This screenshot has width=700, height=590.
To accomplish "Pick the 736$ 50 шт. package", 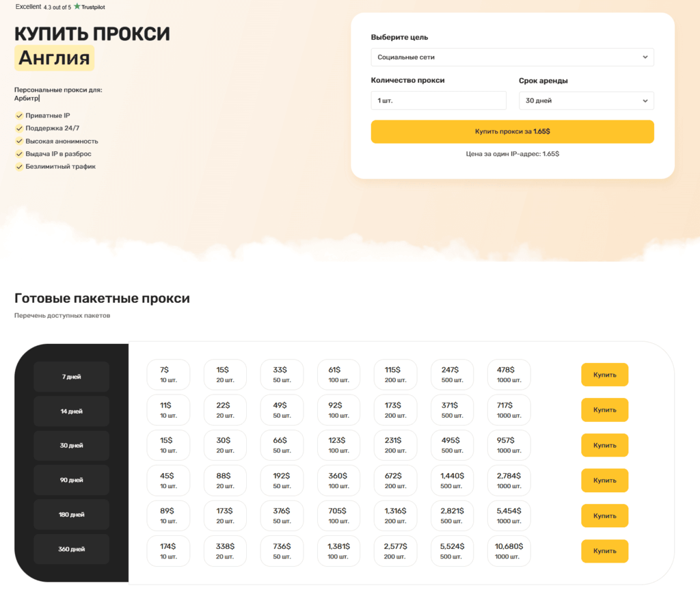I will [x=282, y=551].
